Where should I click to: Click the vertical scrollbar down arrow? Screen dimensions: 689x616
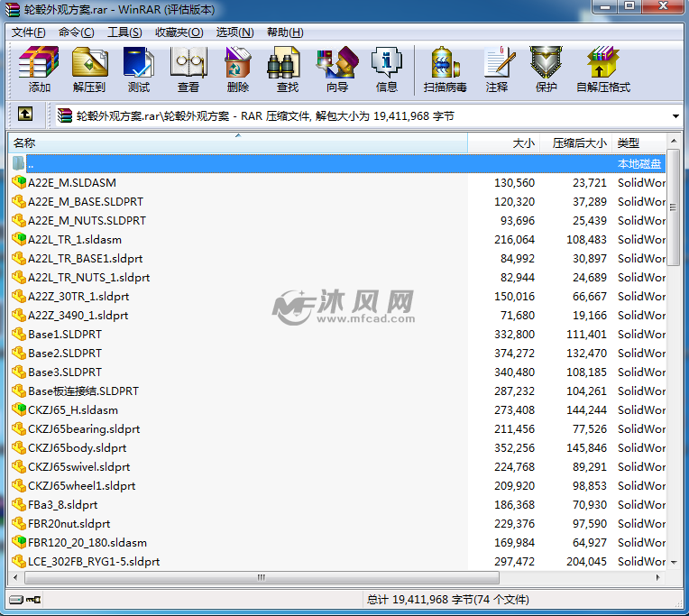tap(674, 563)
